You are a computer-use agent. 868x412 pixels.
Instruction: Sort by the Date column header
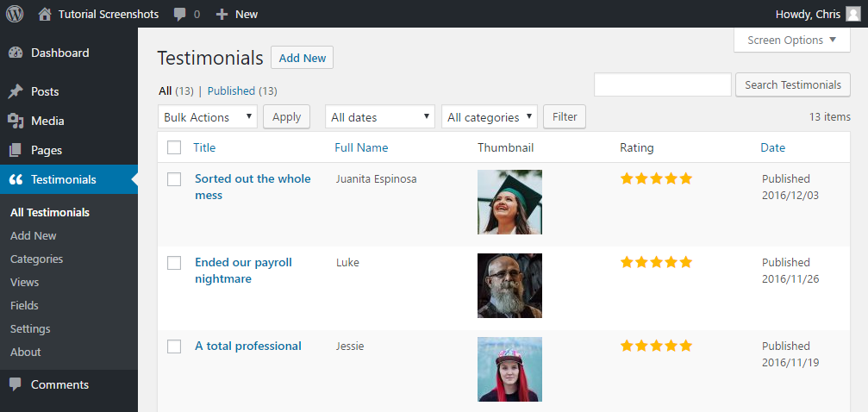click(773, 147)
